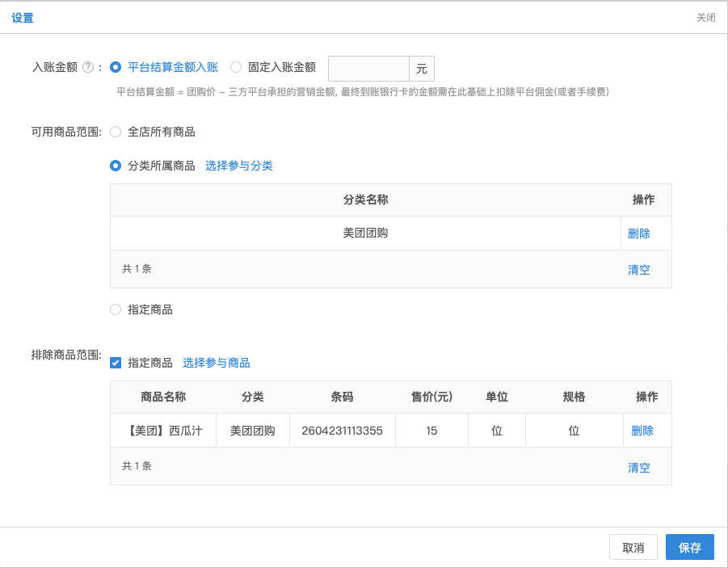Click the 设置 dialog title
This screenshot has height=568, width=728.
click(x=23, y=18)
